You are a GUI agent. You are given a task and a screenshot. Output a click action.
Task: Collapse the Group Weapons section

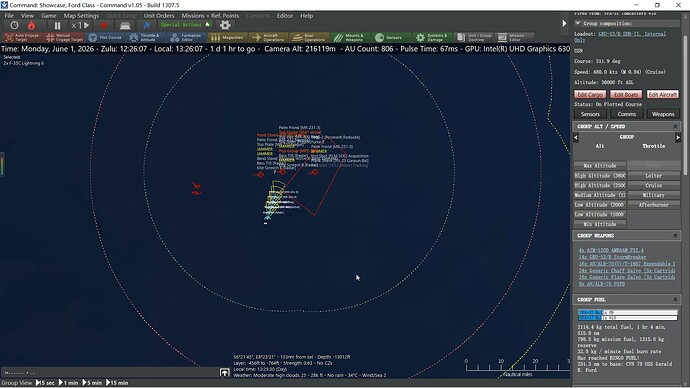pyautogui.click(x=675, y=236)
